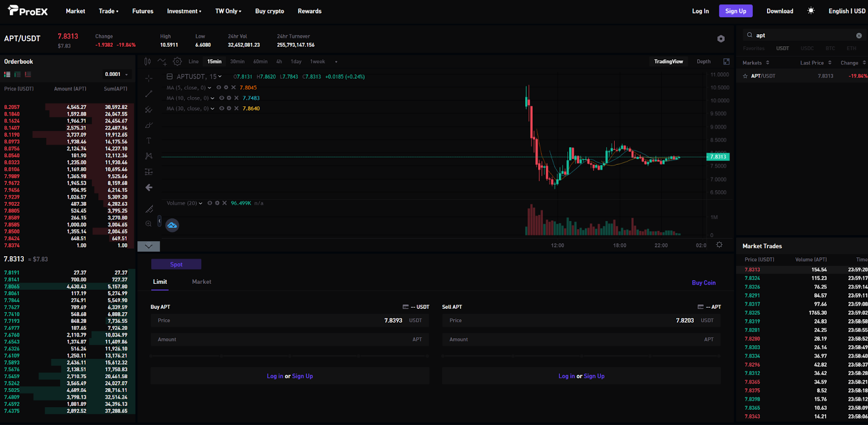
Task: Collapse the drawing toolbar side handle
Action: pos(159,221)
